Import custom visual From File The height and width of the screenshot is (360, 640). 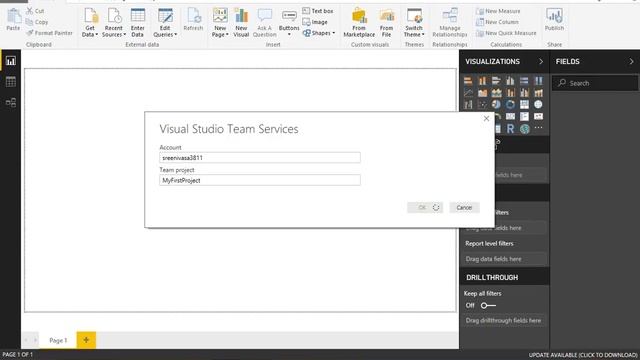386,23
